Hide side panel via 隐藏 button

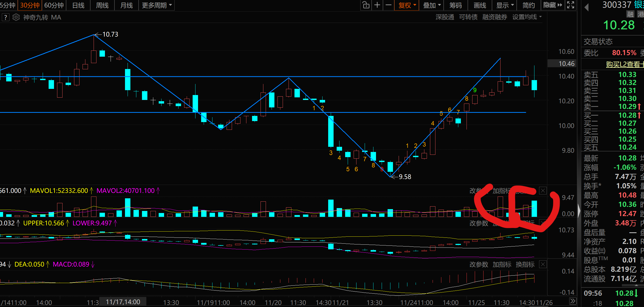(553, 5)
